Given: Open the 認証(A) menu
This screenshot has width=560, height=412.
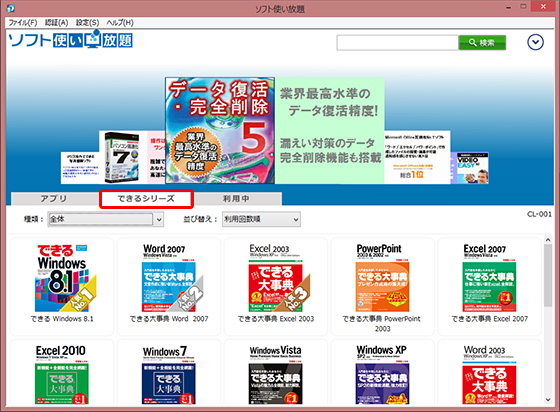Looking at the screenshot, I should click(56, 22).
